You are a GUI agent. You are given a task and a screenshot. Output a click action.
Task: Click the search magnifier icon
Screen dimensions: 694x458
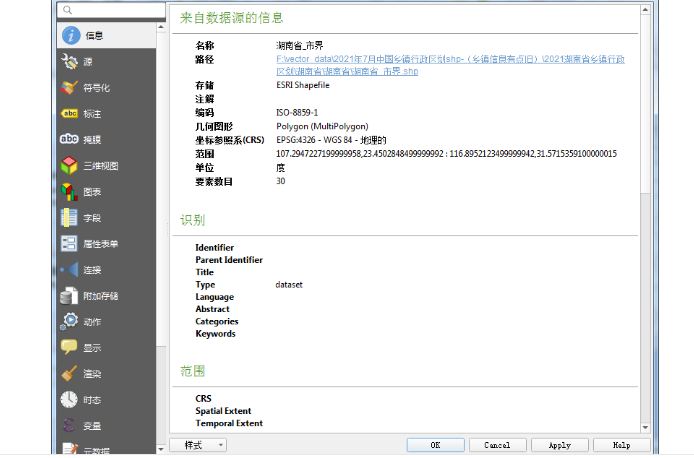67,10
